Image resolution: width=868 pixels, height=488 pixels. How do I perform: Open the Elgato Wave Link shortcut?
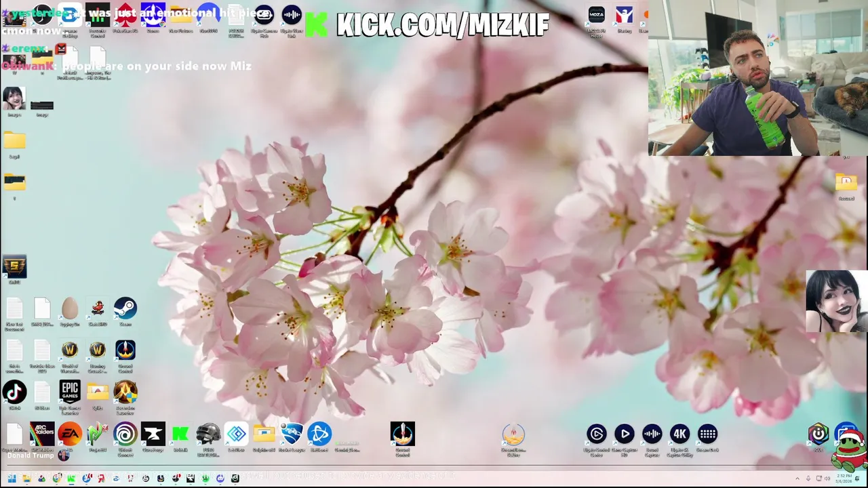coord(292,14)
